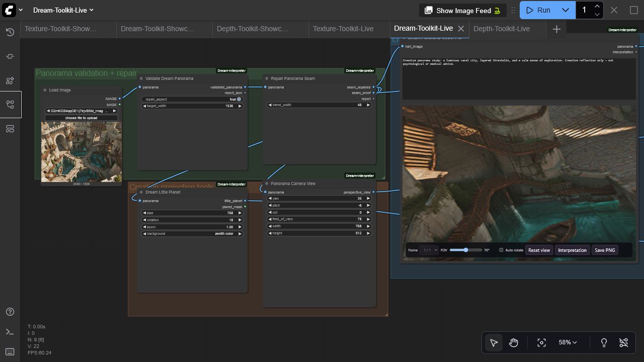Click the Reset view button

click(x=539, y=250)
